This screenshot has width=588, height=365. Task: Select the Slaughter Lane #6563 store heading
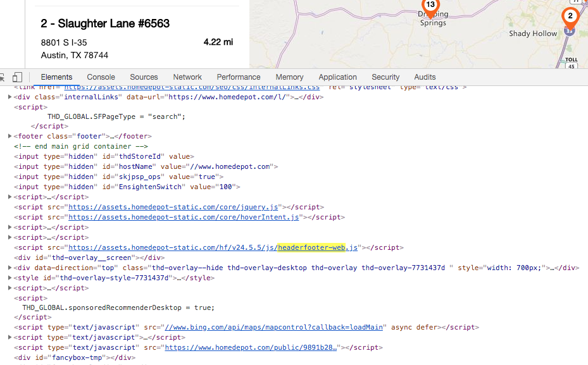click(105, 23)
